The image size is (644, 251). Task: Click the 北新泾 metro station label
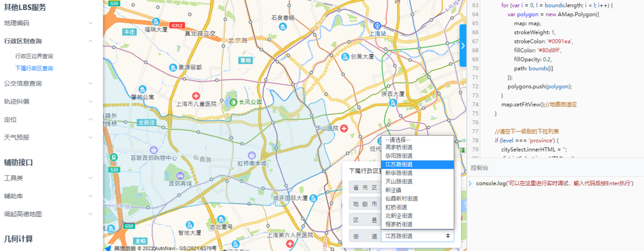[x=147, y=122]
